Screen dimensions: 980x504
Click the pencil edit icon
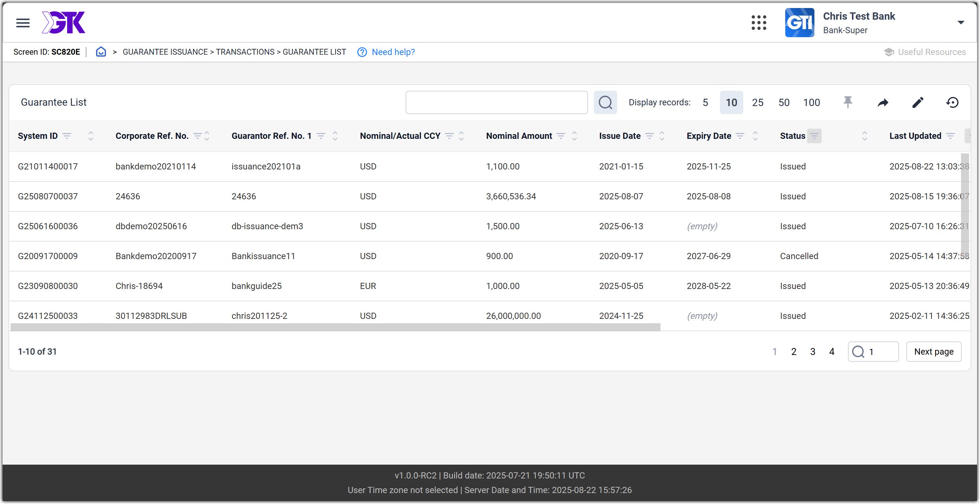click(918, 102)
